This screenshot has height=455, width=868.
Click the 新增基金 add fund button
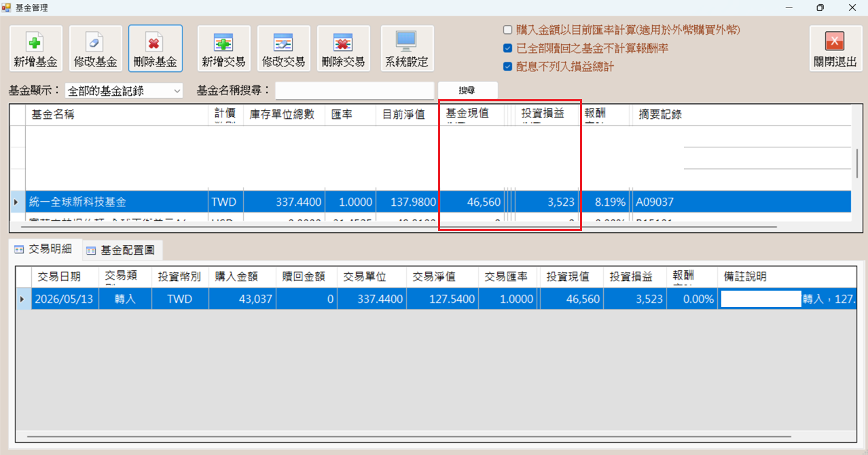click(x=35, y=48)
